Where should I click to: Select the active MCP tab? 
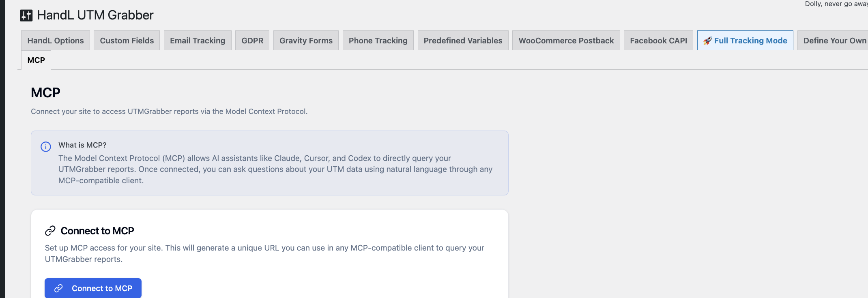pos(36,60)
